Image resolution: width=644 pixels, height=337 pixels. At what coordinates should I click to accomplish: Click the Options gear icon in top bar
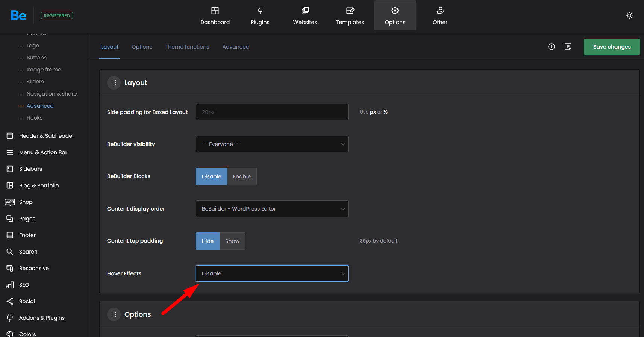coord(395,11)
